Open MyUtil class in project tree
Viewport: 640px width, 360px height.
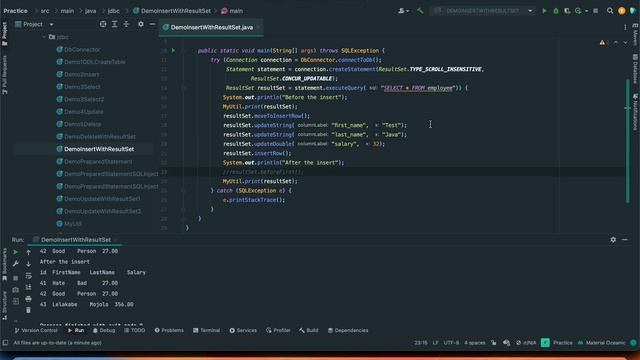73,224
